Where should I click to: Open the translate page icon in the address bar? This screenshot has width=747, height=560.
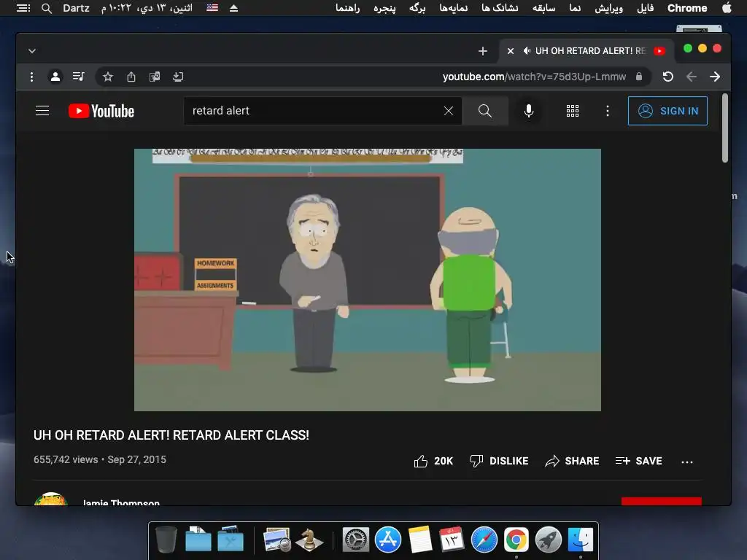pyautogui.click(x=155, y=77)
